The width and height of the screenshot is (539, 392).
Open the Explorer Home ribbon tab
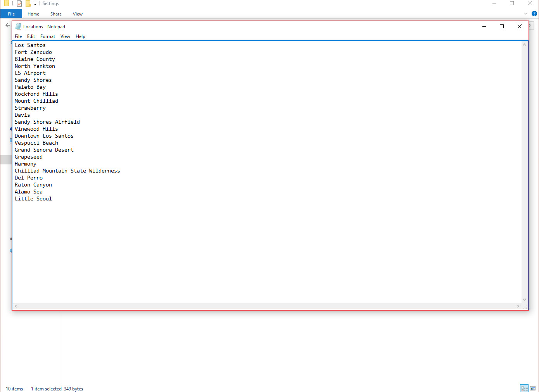[33, 14]
